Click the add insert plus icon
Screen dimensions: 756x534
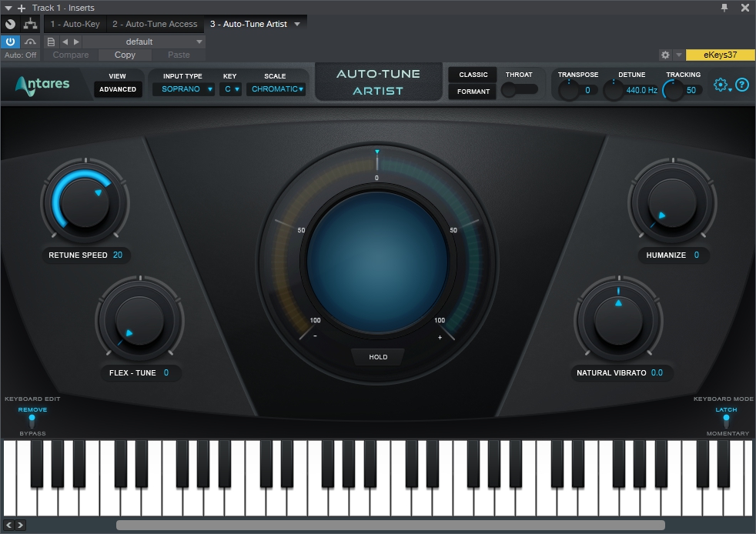[22, 8]
